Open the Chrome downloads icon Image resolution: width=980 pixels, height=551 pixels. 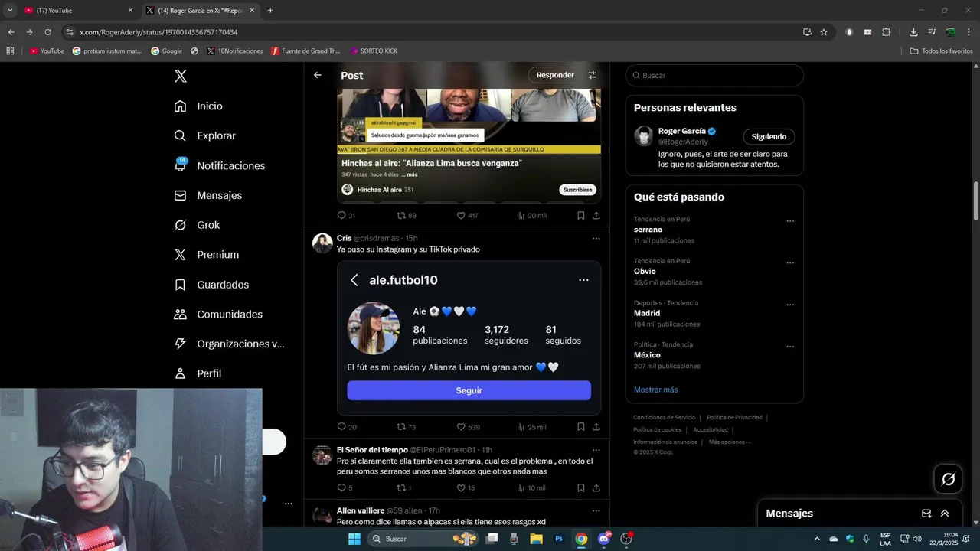[913, 32]
